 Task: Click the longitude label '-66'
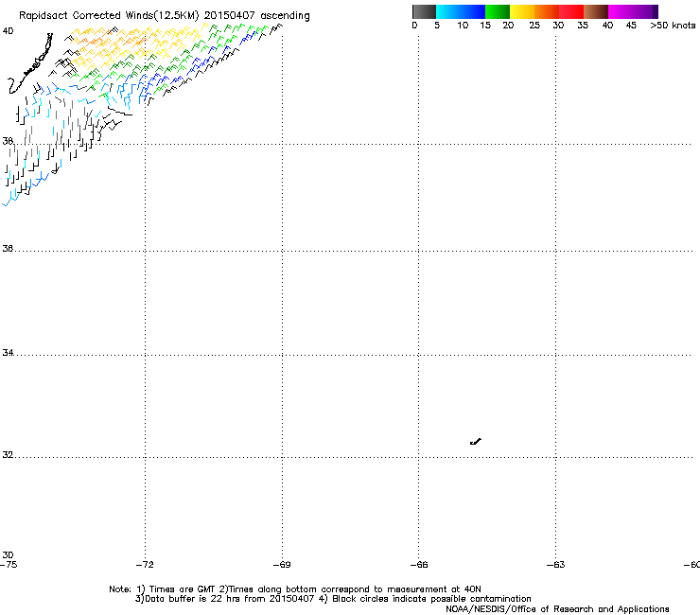[419, 565]
